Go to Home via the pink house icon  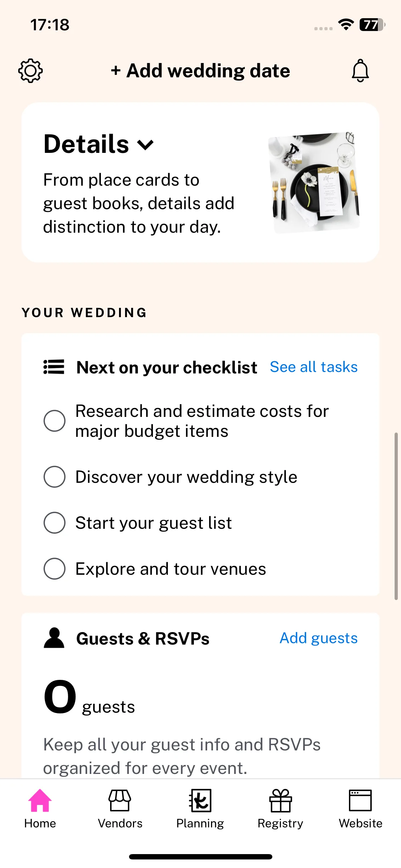pos(40,800)
